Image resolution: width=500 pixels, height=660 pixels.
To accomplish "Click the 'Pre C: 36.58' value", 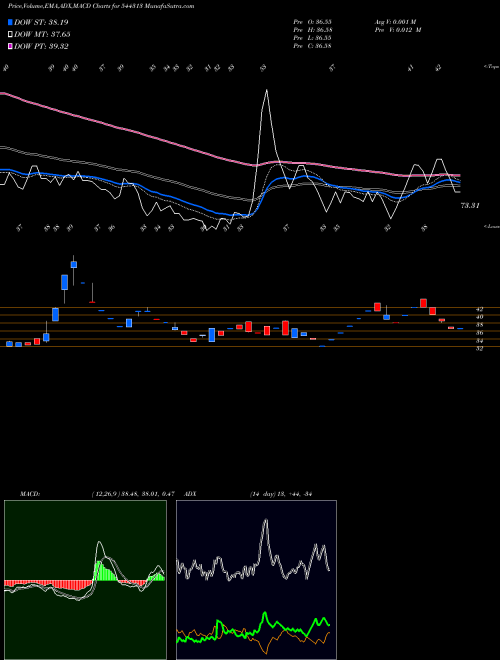I will (312, 46).
